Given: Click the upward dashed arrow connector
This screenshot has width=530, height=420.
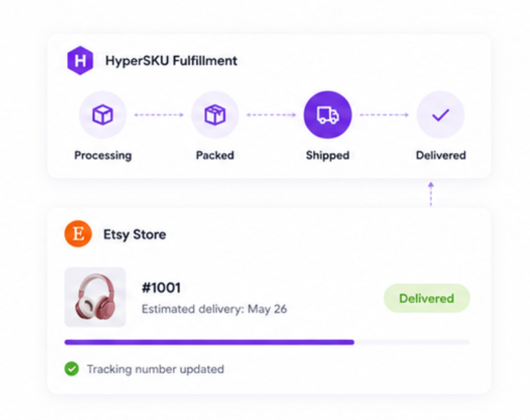Looking at the screenshot, I should [430, 194].
